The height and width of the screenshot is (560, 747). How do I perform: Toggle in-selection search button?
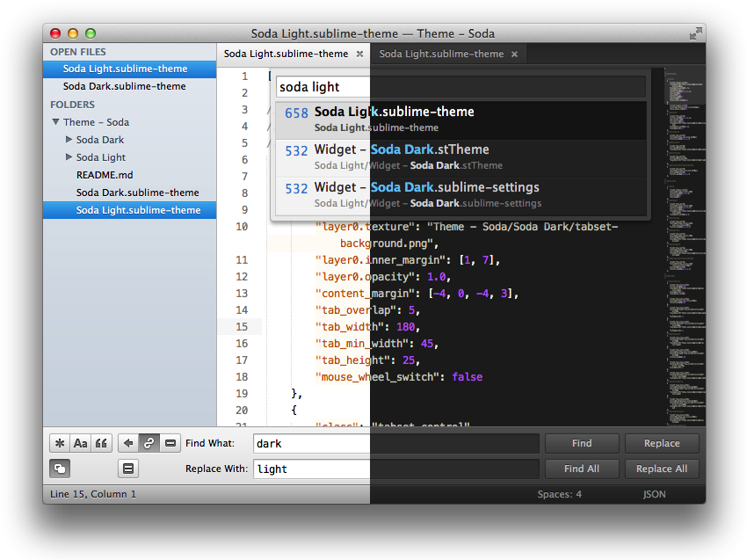[170, 443]
